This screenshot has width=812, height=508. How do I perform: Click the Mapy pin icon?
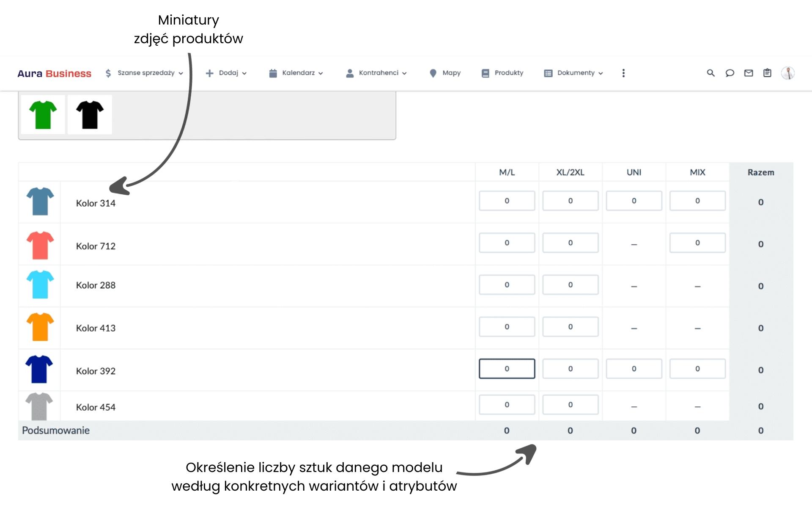pos(433,73)
